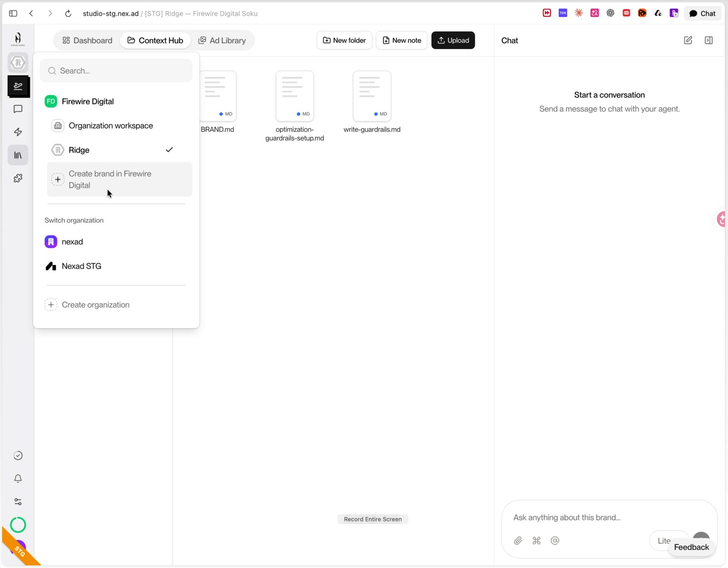Open the Lite model selector dropdown
The height and width of the screenshot is (568, 728).
tap(669, 541)
